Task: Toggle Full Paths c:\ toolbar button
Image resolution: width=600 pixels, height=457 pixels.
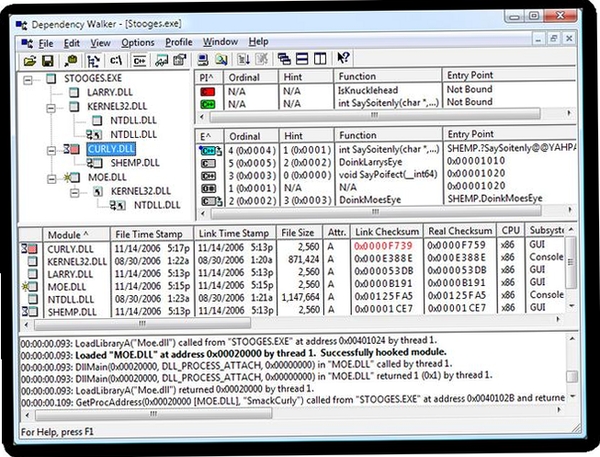Action: (x=116, y=60)
